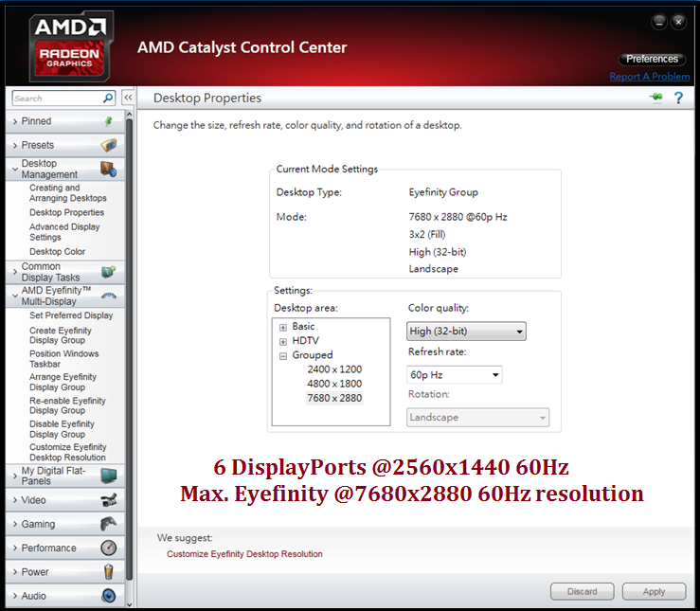Minimize the Catalyst Control Center window

pyautogui.click(x=659, y=22)
